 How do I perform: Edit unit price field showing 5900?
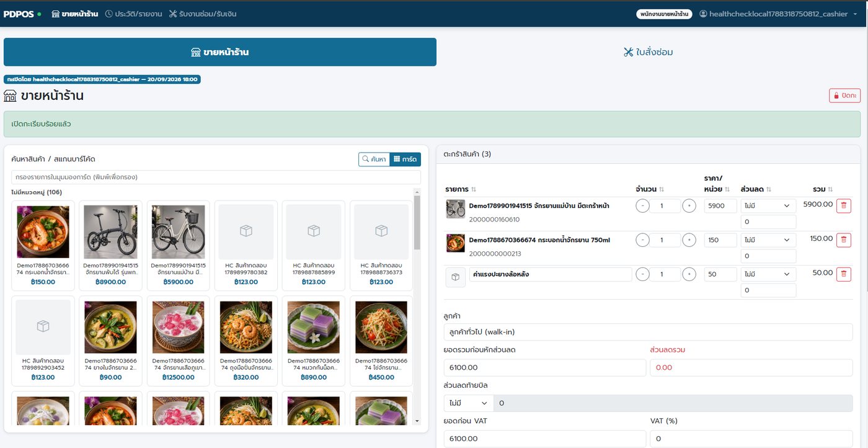[x=720, y=206]
